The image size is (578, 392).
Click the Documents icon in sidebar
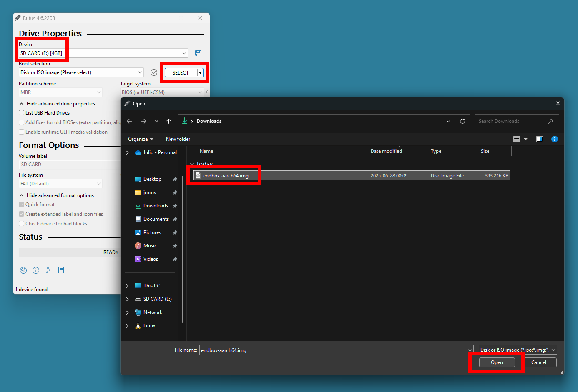coord(138,219)
